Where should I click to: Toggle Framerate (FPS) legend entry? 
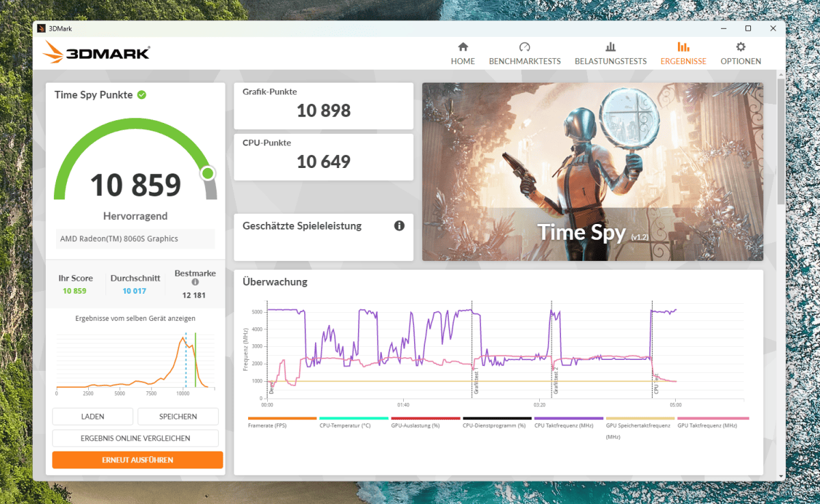pos(282,422)
